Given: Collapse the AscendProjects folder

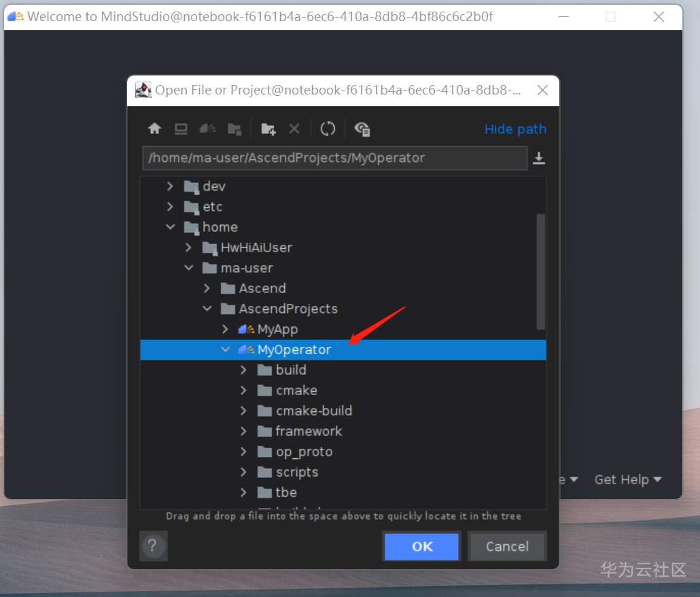Looking at the screenshot, I should pos(207,309).
